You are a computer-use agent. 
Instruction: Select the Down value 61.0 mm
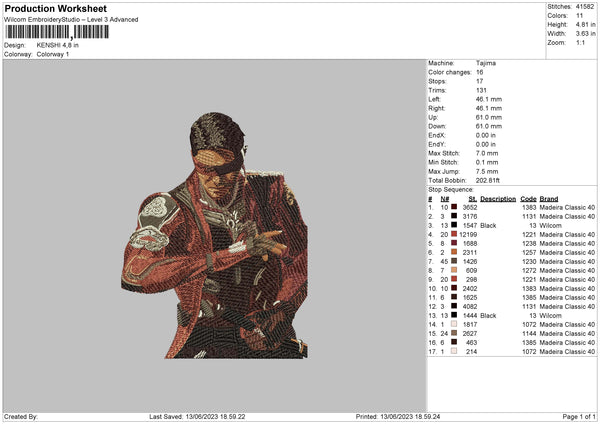[489, 126]
